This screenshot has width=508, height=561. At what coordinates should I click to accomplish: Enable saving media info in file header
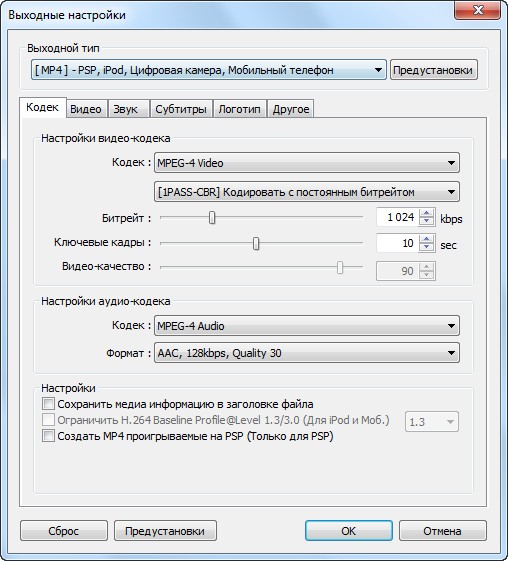coord(48,404)
